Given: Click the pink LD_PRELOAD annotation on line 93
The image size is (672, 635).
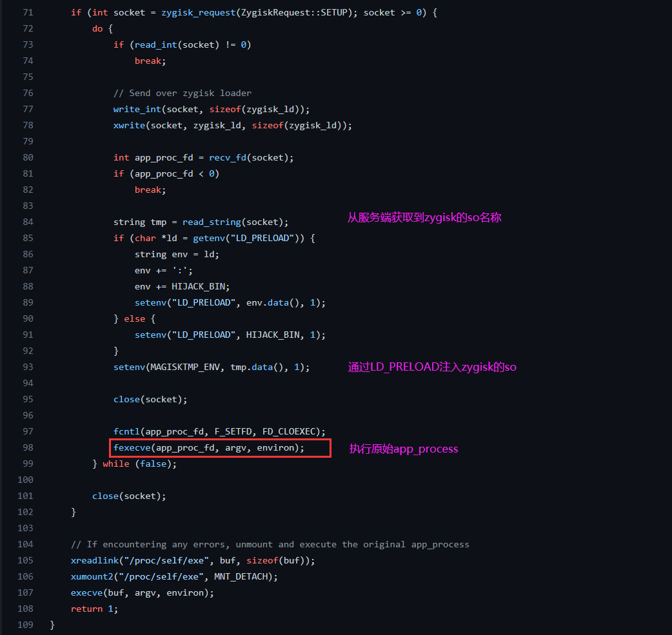Looking at the screenshot, I should click(432, 367).
